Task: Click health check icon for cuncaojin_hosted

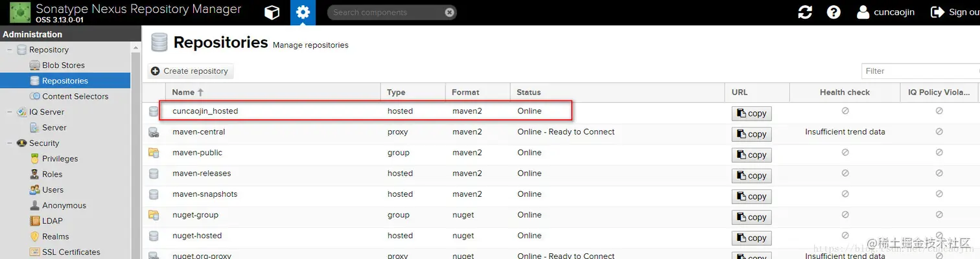Action: click(845, 111)
